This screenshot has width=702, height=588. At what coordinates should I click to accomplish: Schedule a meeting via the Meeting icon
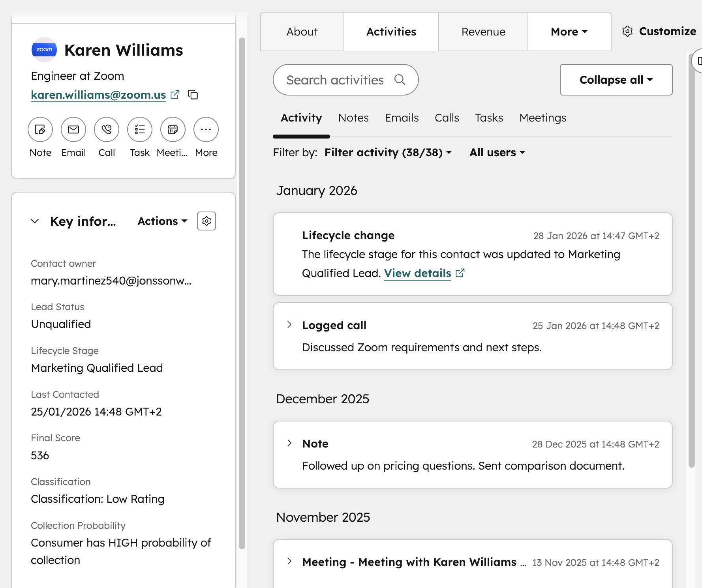coord(173,129)
